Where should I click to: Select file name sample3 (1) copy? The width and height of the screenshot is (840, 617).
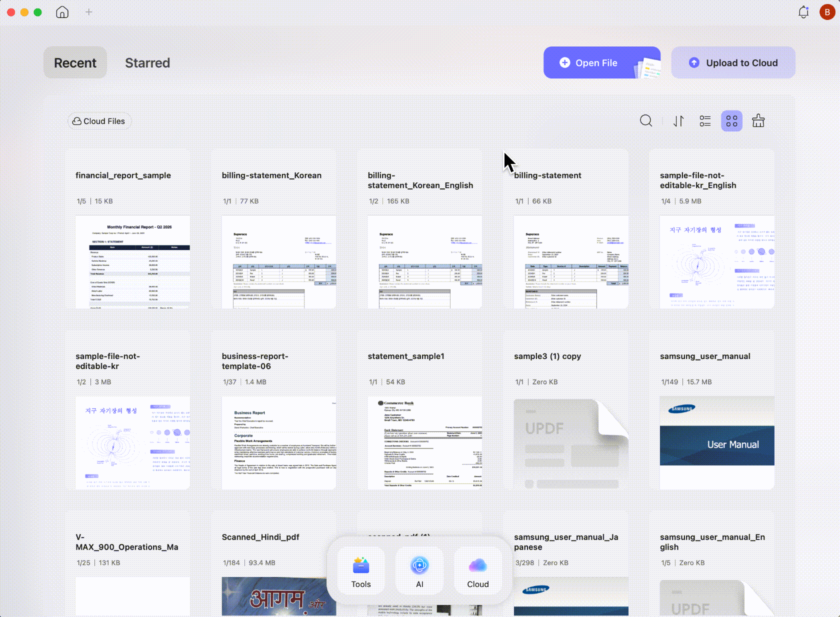click(547, 356)
